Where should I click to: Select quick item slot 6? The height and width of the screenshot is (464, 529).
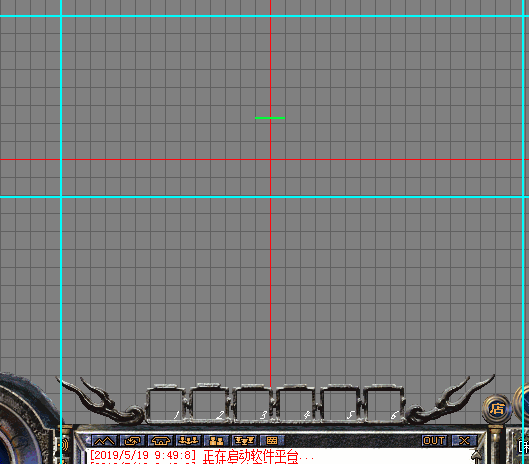point(383,404)
